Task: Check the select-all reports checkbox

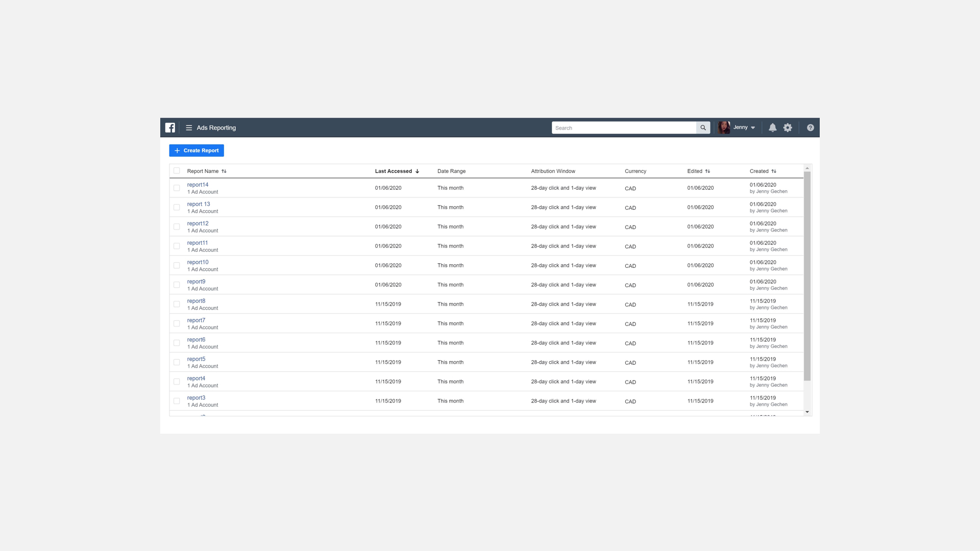Action: click(177, 171)
